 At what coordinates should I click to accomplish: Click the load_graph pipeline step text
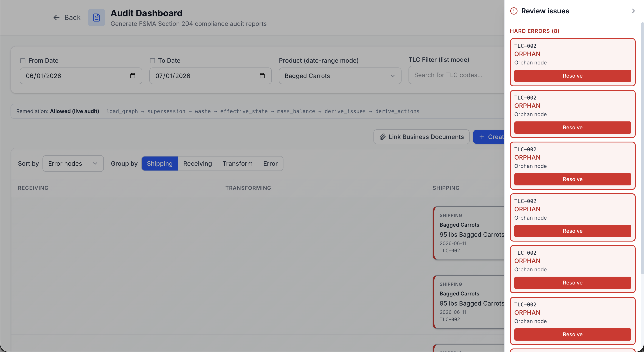pyautogui.click(x=122, y=111)
